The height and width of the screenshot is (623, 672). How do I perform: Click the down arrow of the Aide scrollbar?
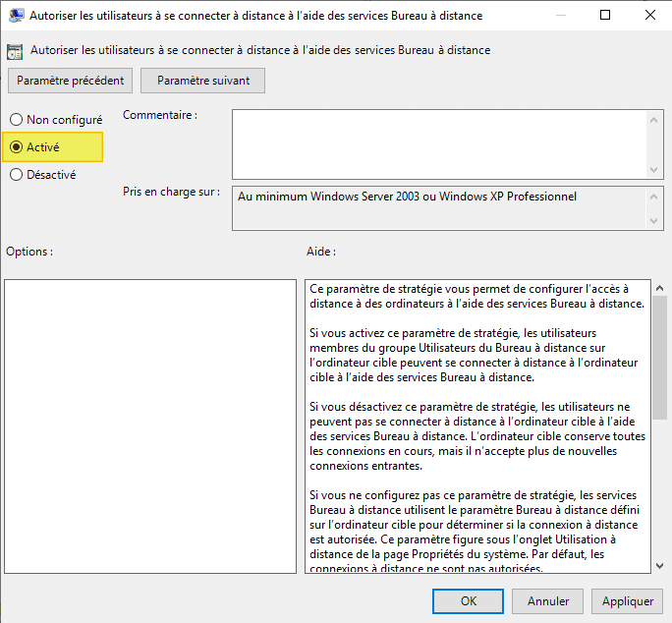coord(660,566)
